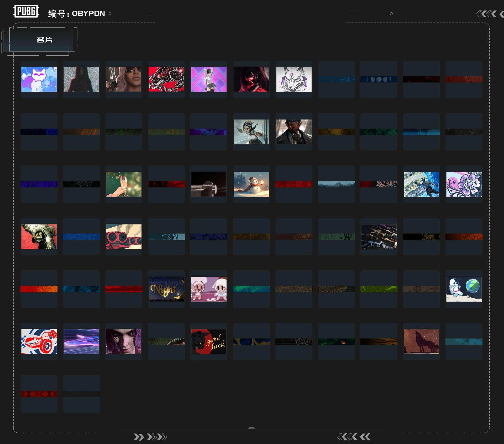Choose the golden "Night" nameplate
This screenshot has height=444, width=504.
[x=166, y=289]
